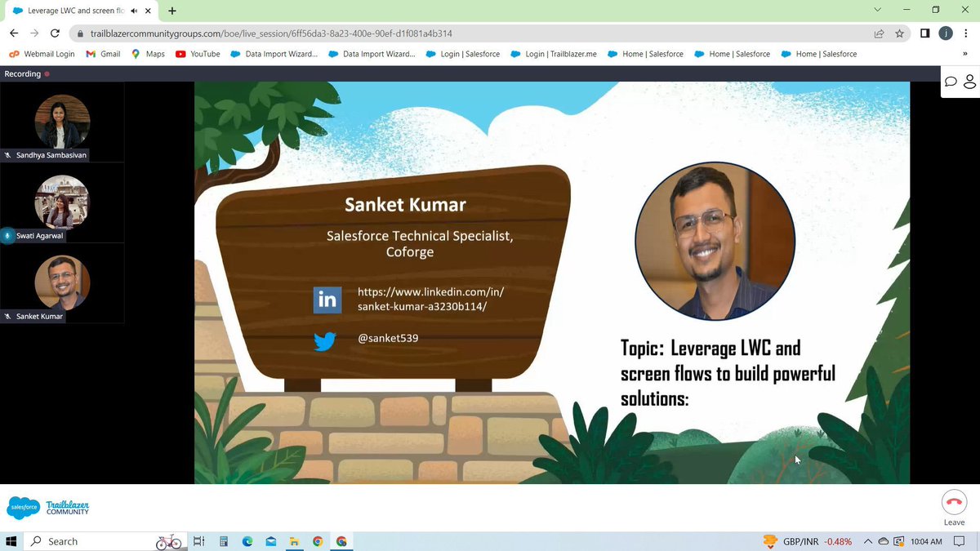Click the speaker's circular photo on slide
This screenshot has width=980, height=551.
715,241
